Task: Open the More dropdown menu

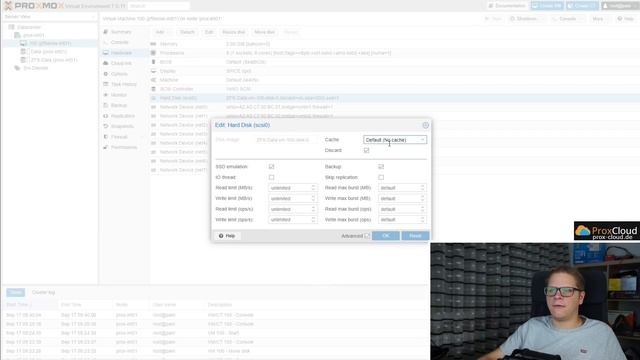Action: click(600, 19)
